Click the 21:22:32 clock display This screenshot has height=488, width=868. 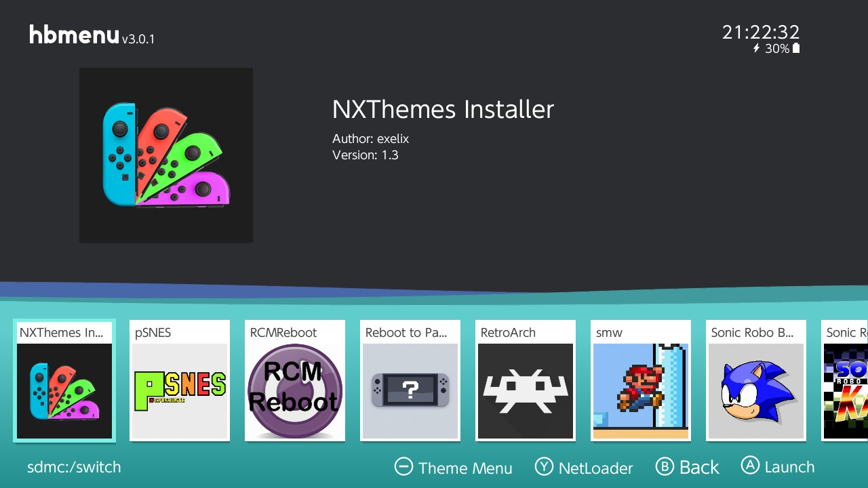761,32
